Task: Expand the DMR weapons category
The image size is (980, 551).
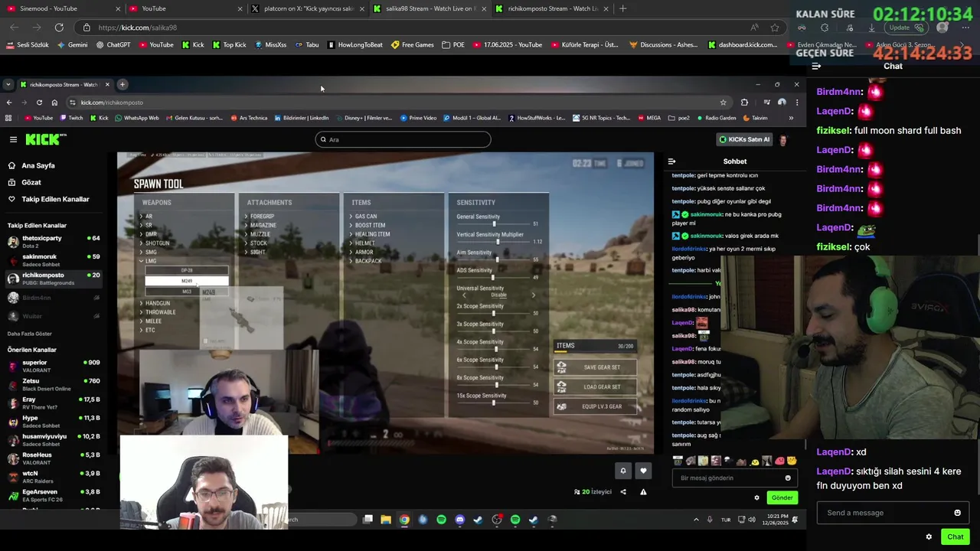Action: [x=149, y=234]
